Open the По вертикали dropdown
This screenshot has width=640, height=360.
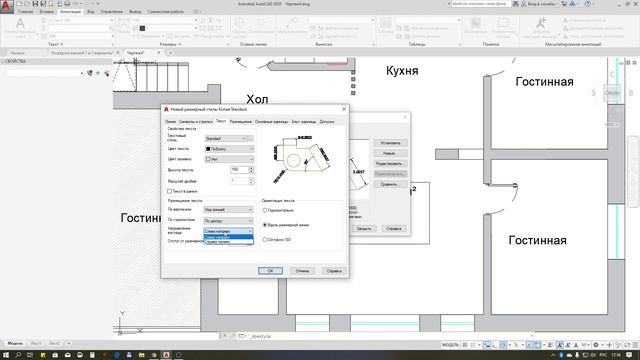228,210
